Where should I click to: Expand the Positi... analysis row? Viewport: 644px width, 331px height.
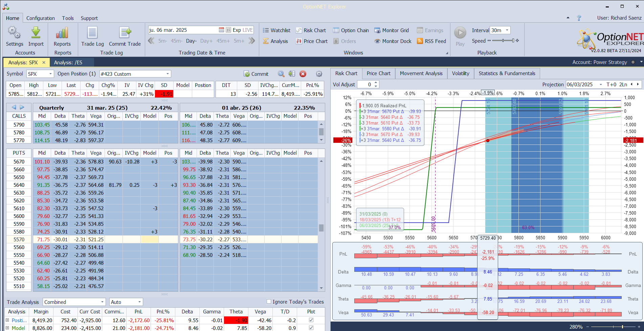click(x=7, y=320)
